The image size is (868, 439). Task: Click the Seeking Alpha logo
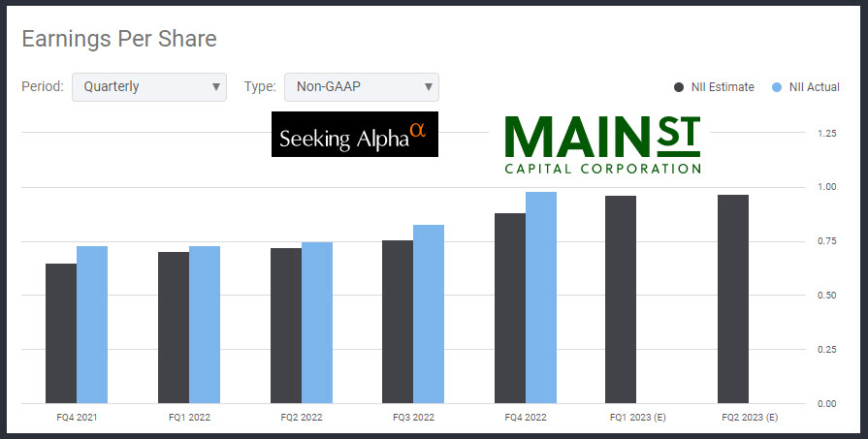coord(354,135)
